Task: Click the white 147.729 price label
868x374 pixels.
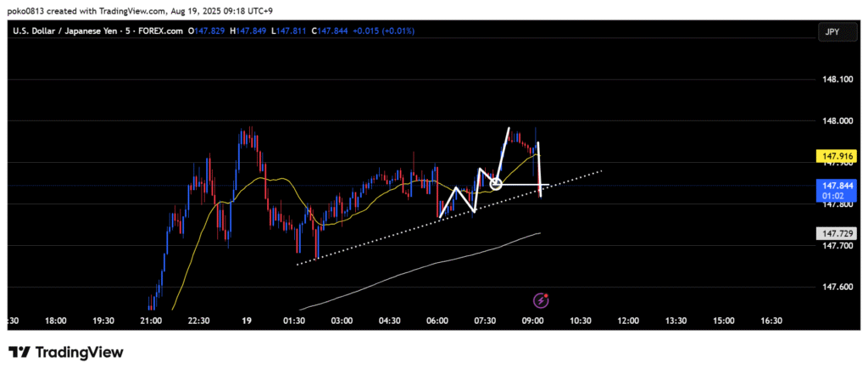Action: [831, 232]
